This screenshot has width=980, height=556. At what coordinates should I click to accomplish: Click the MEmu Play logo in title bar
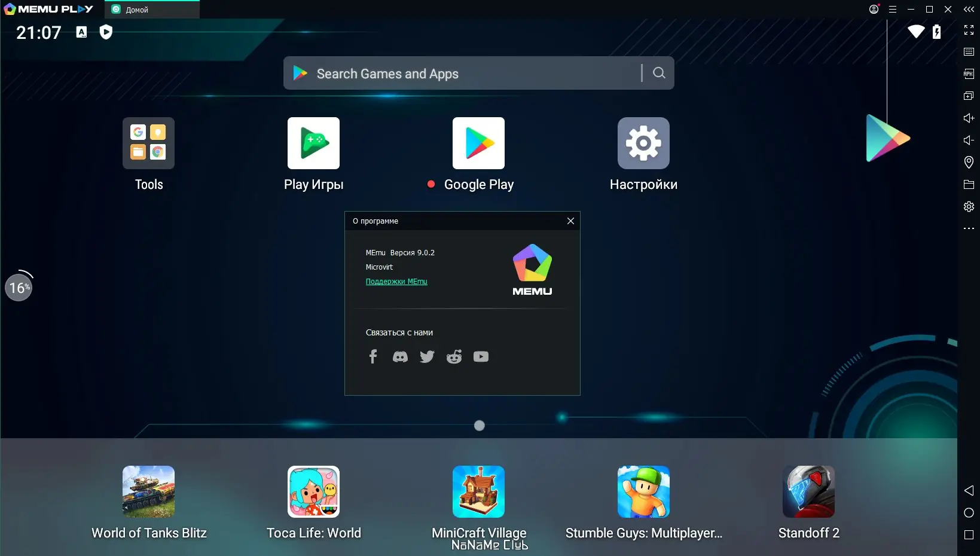pyautogui.click(x=48, y=10)
